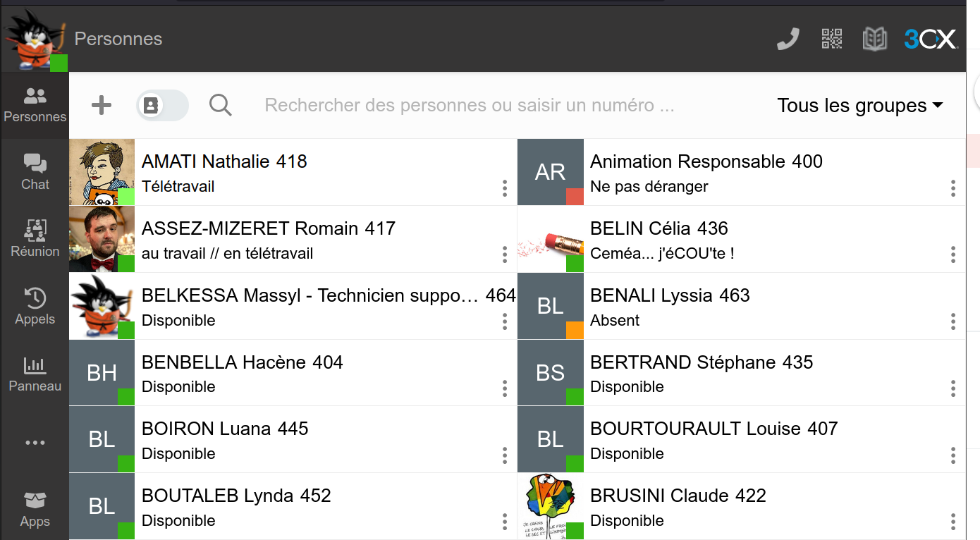
Task: Open Appels call history in sidebar
Action: pos(35,306)
